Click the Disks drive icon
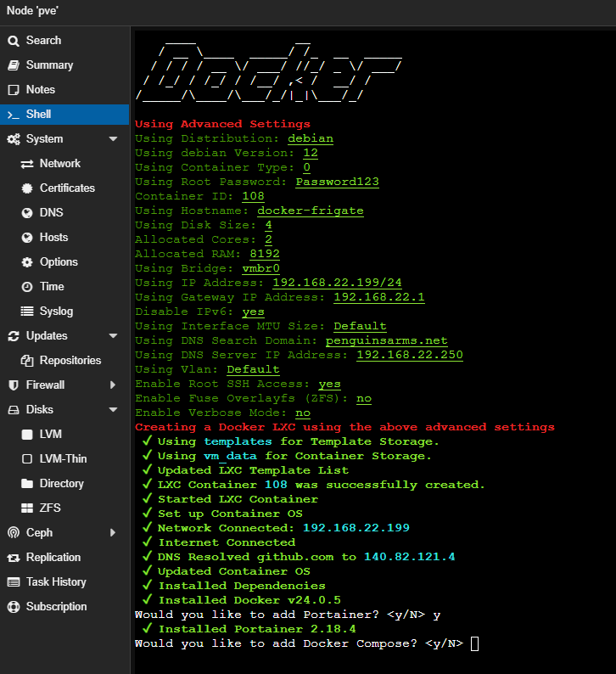 tap(14, 410)
